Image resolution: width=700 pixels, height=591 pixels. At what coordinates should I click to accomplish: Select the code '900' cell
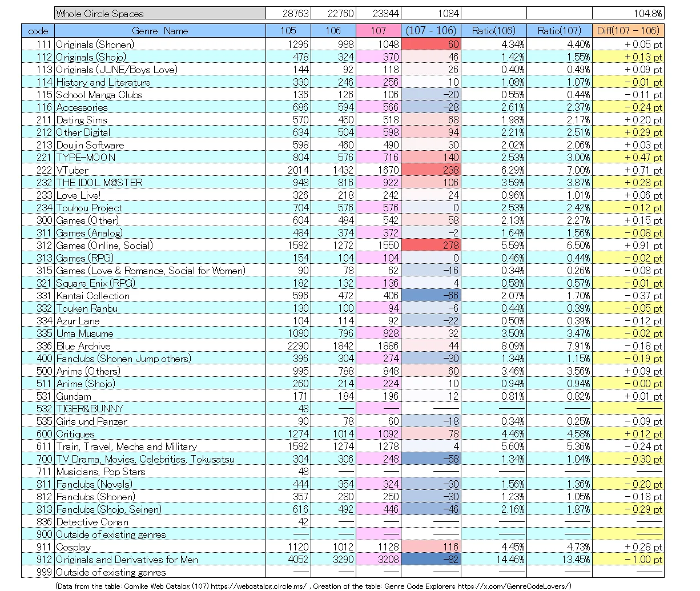click(x=38, y=534)
